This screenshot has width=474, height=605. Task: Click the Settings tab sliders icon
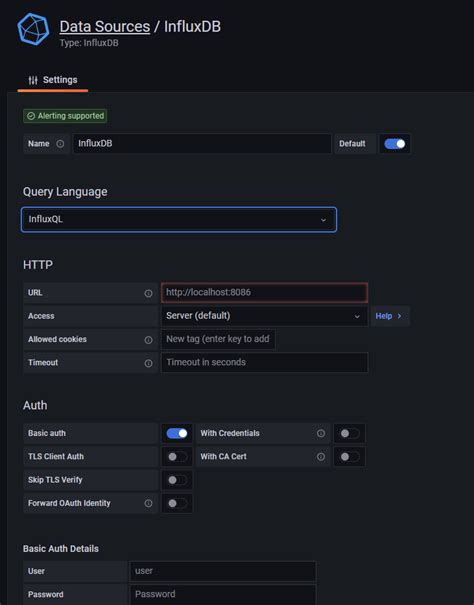(x=33, y=80)
